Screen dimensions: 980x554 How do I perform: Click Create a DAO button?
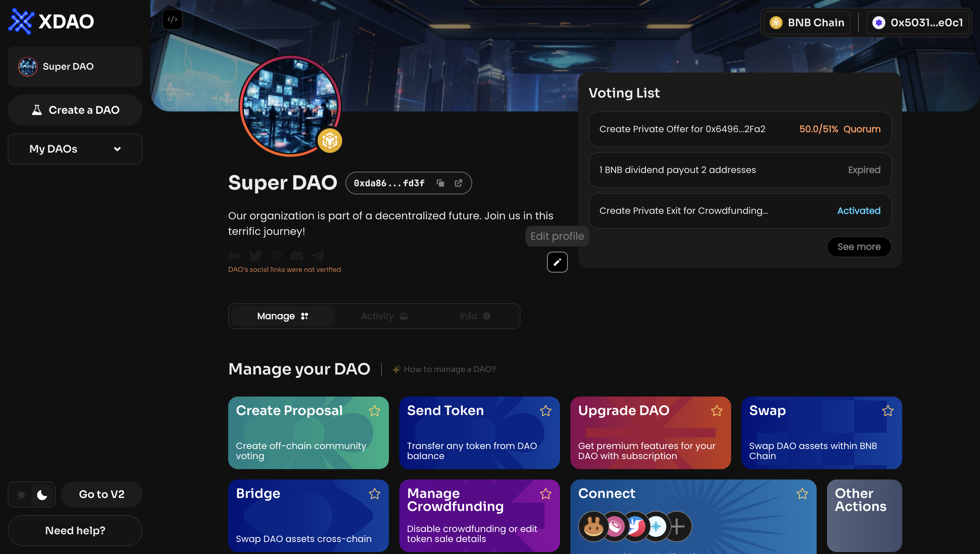pos(75,110)
